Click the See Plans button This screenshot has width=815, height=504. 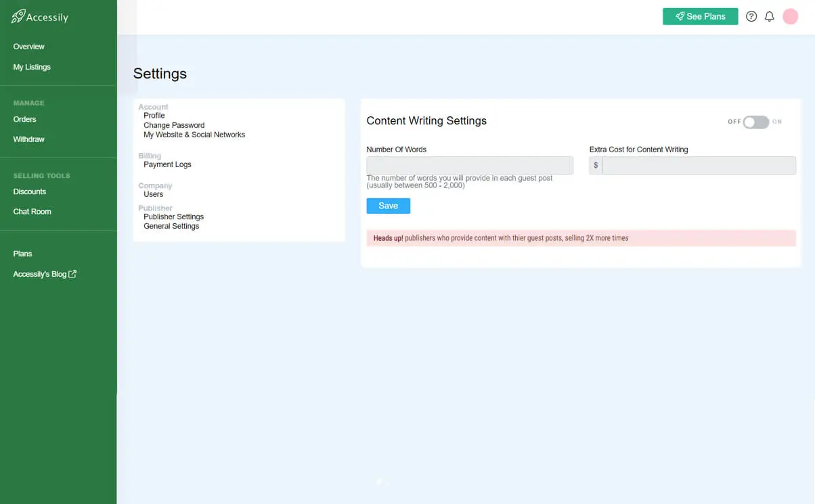click(x=700, y=16)
